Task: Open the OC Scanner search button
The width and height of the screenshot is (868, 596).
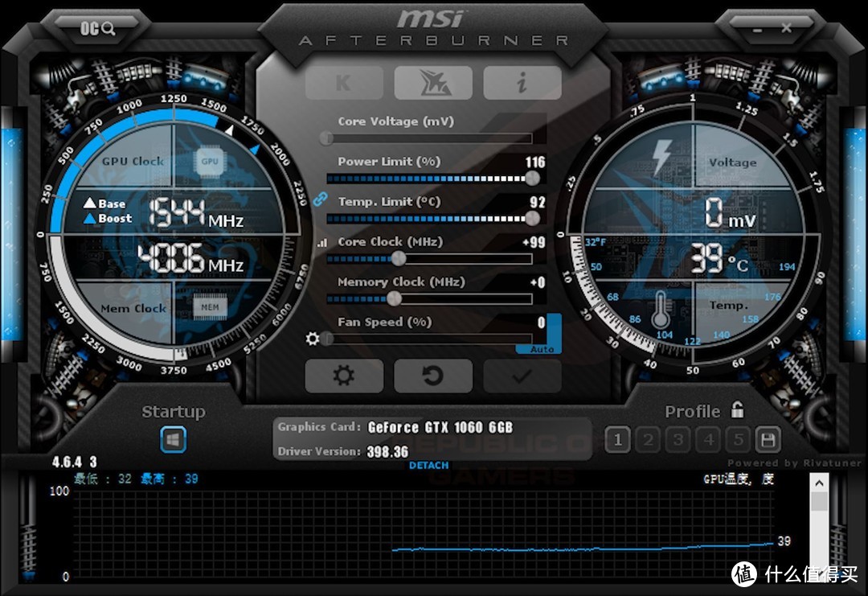Action: [97, 28]
